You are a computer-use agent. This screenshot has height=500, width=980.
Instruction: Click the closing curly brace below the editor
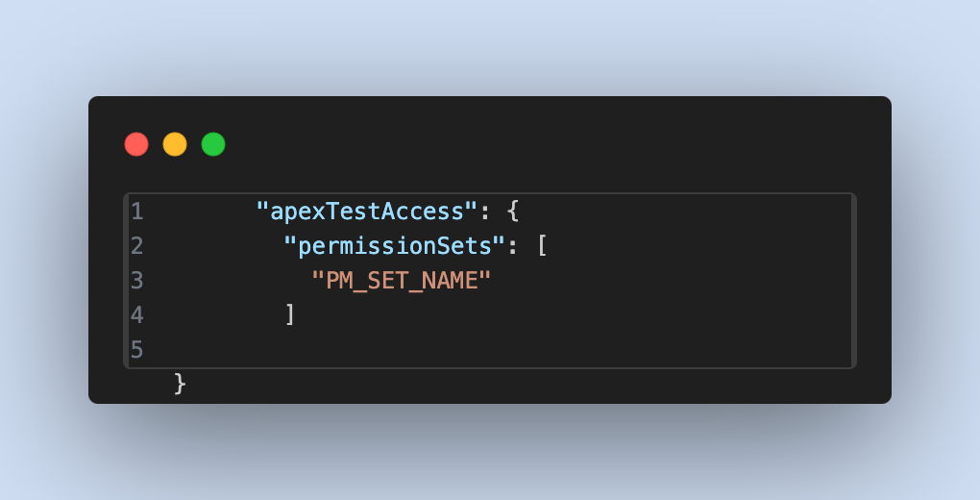point(180,383)
